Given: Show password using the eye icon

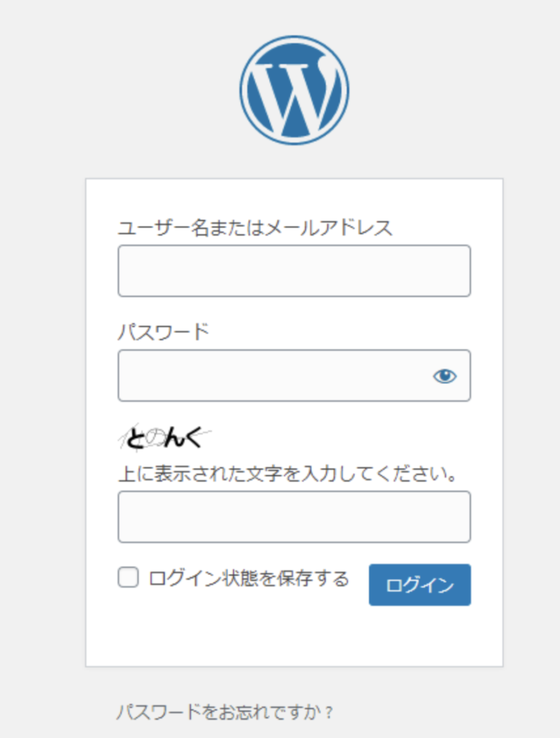Looking at the screenshot, I should click(x=445, y=376).
